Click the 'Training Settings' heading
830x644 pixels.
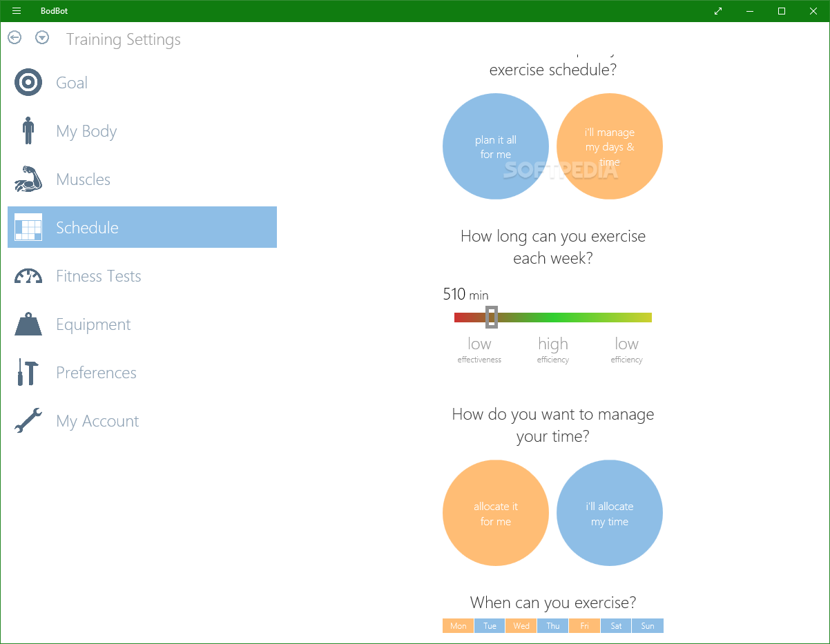click(124, 39)
